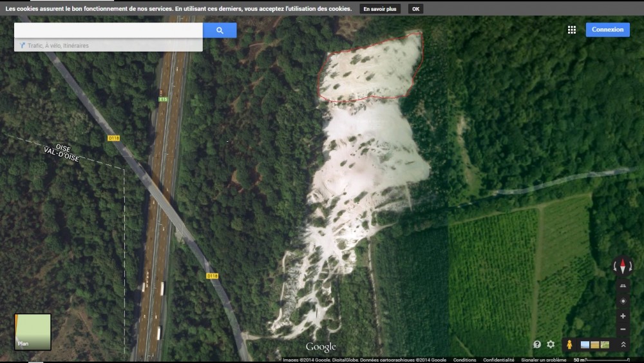The image size is (644, 363).
Task: Switch to Plan map view thumbnail
Action: point(33,331)
